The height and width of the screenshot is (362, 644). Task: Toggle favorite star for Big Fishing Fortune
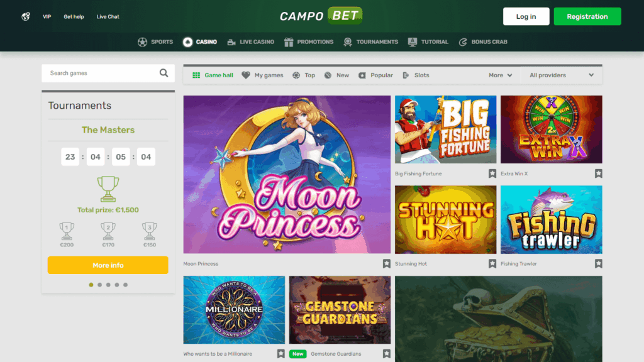coord(492,173)
